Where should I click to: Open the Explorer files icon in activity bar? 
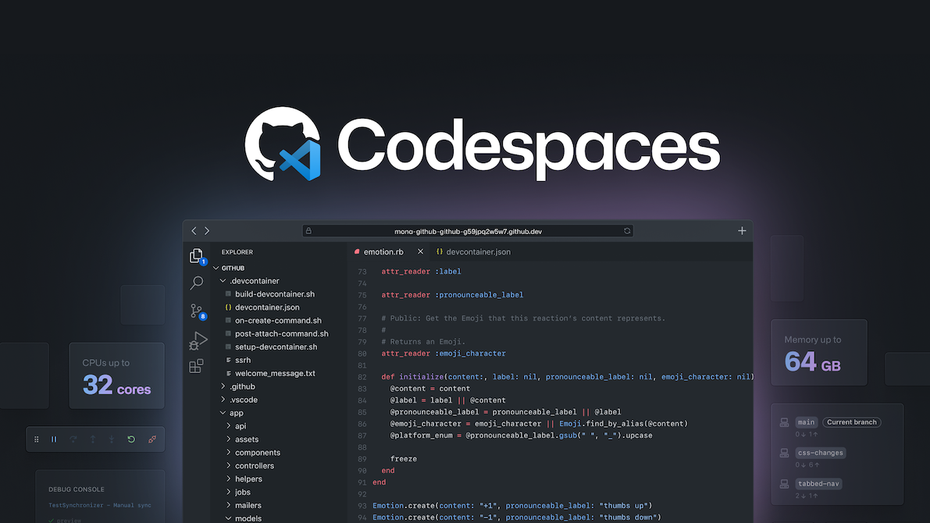click(197, 256)
